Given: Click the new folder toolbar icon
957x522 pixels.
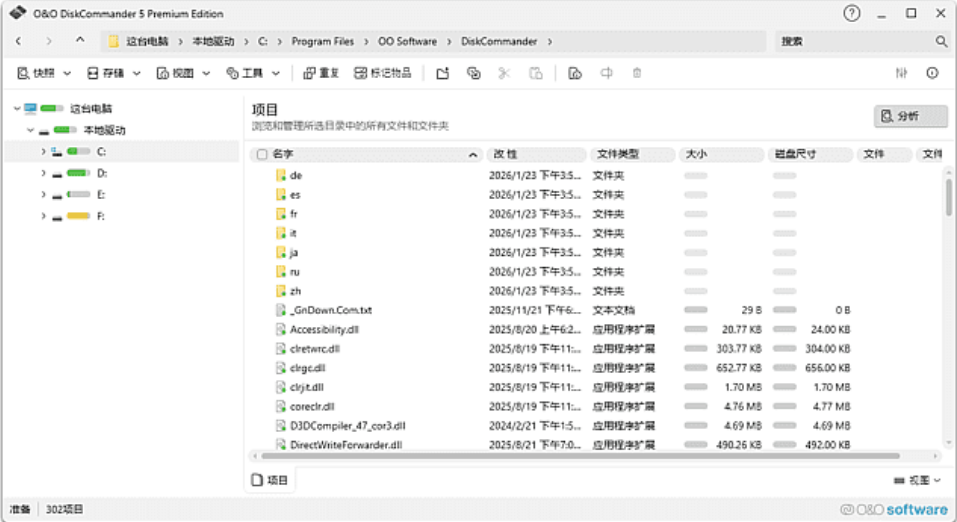Looking at the screenshot, I should [442, 73].
